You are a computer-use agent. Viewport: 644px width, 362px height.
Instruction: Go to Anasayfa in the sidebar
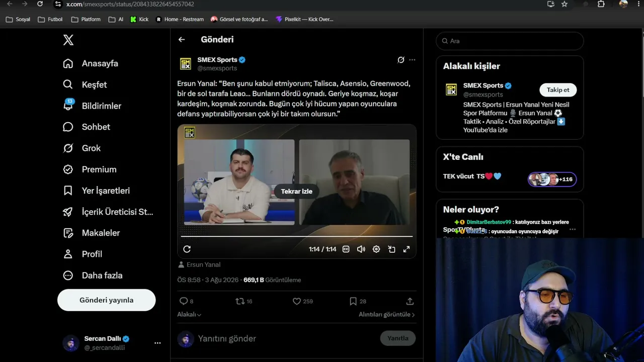coord(91,64)
